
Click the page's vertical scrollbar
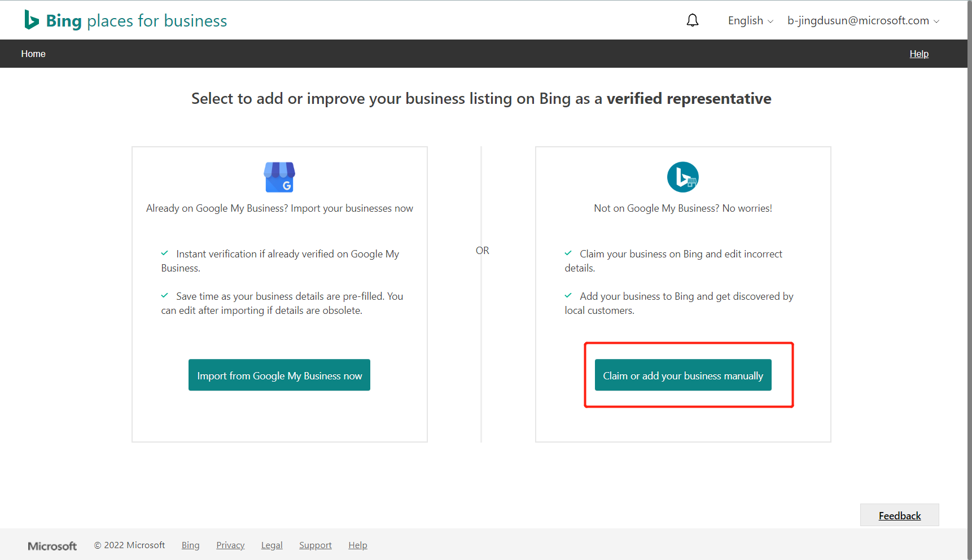970,280
